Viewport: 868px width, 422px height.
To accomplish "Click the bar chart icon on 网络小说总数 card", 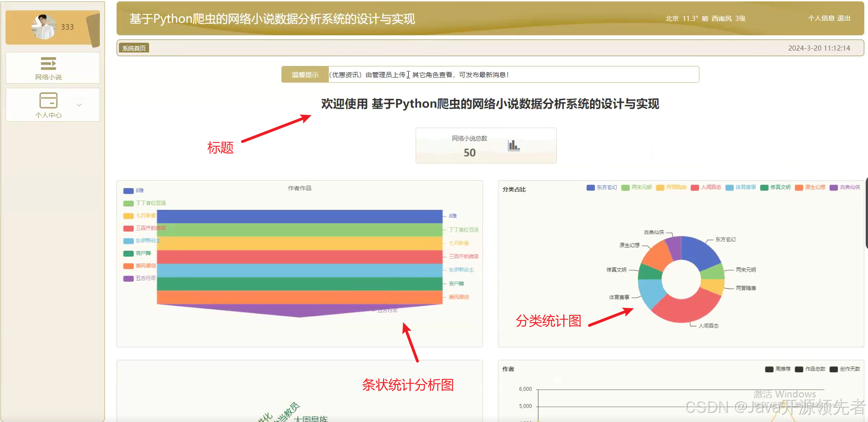I will [513, 145].
